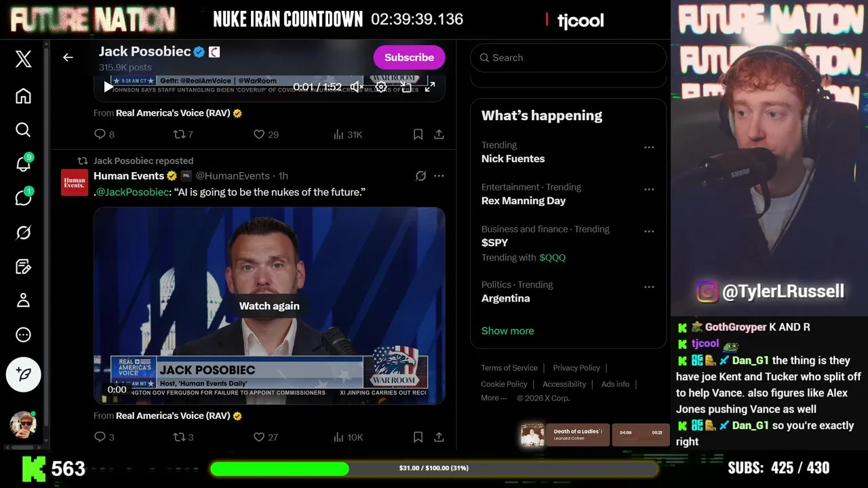
Task: Play the top video
Action: (x=108, y=87)
